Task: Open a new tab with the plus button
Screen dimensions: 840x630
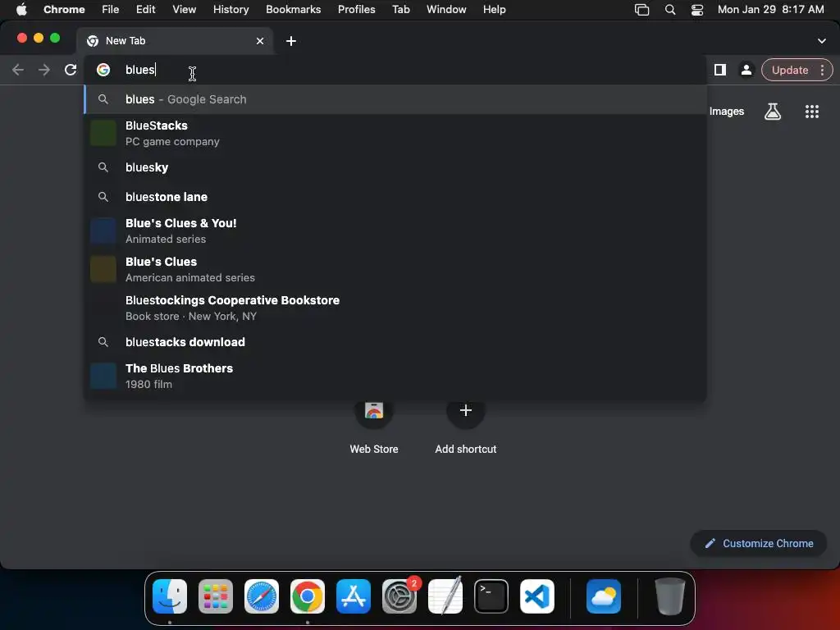Action: [x=291, y=41]
